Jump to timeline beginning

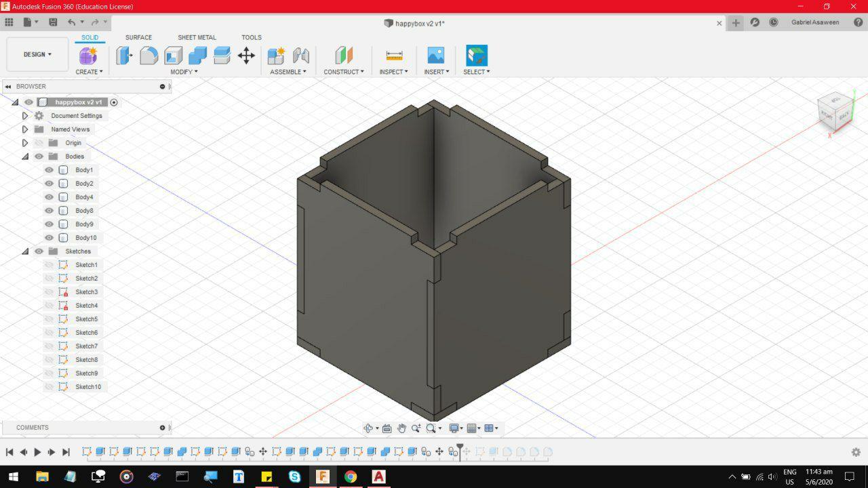pos(9,452)
